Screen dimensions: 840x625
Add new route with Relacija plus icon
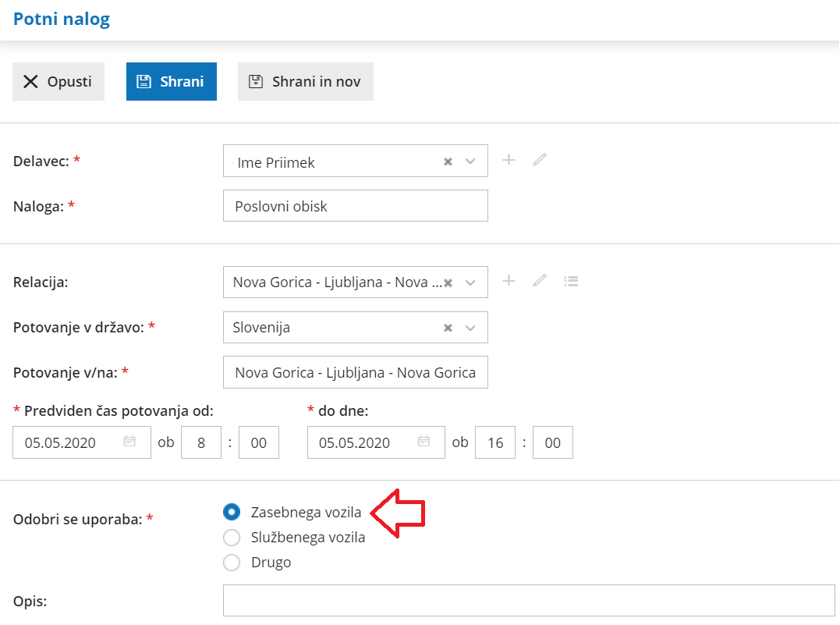509,281
